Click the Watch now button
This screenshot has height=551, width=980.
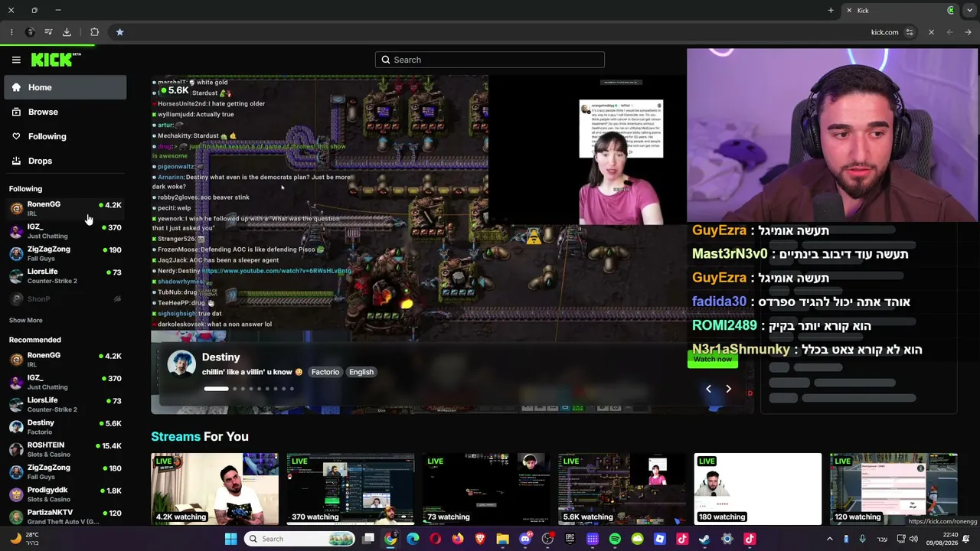pos(713,360)
